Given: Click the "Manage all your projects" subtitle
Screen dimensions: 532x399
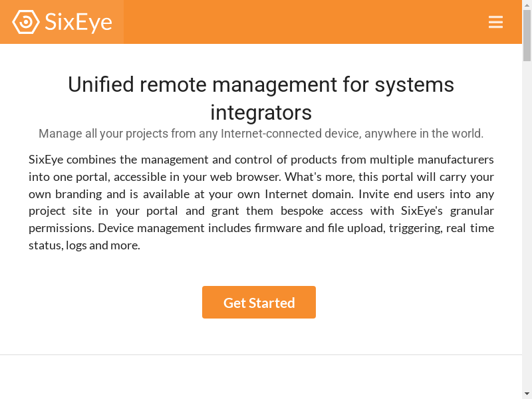Looking at the screenshot, I should [261, 134].
